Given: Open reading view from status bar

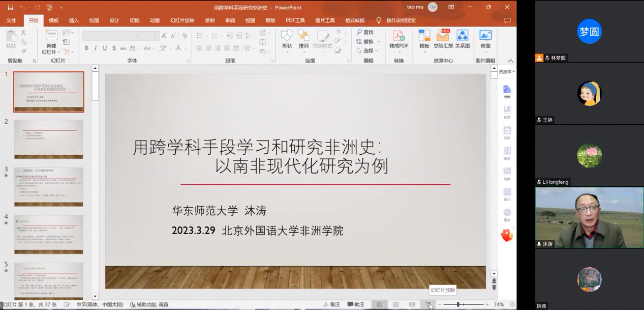Looking at the screenshot, I should click(412, 304).
